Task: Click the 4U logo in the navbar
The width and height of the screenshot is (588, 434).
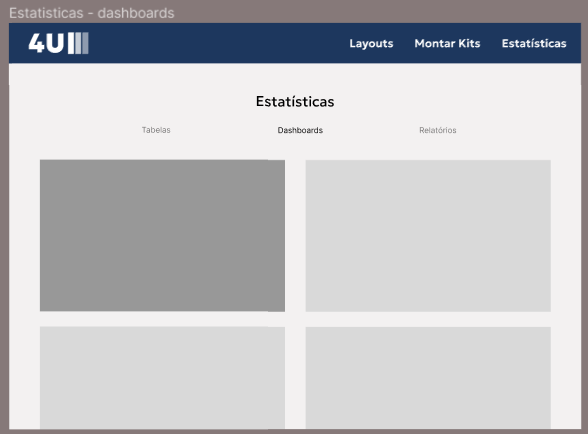Action: point(58,43)
